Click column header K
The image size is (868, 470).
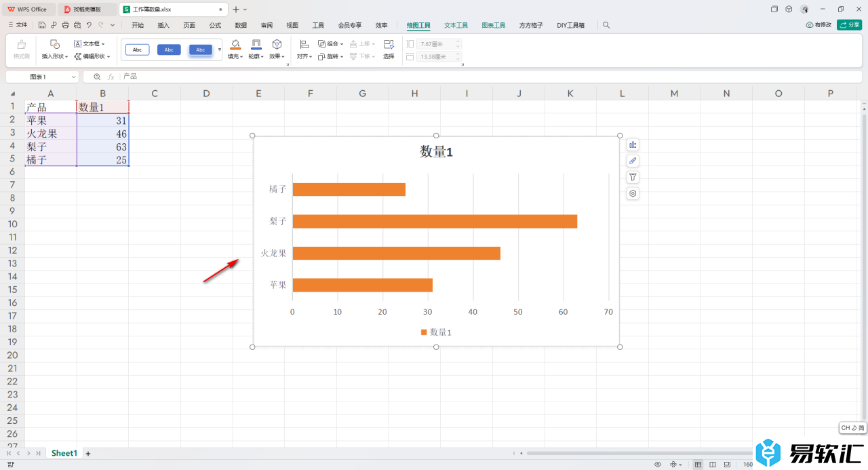coord(570,94)
